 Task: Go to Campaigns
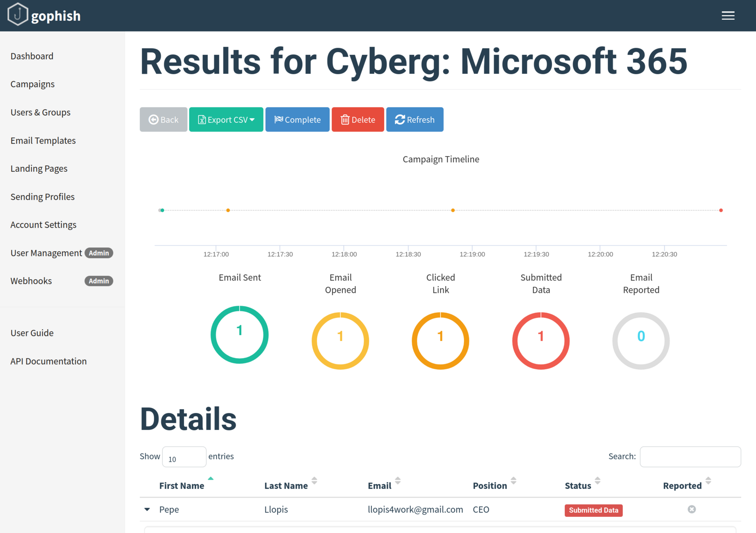[x=32, y=84]
